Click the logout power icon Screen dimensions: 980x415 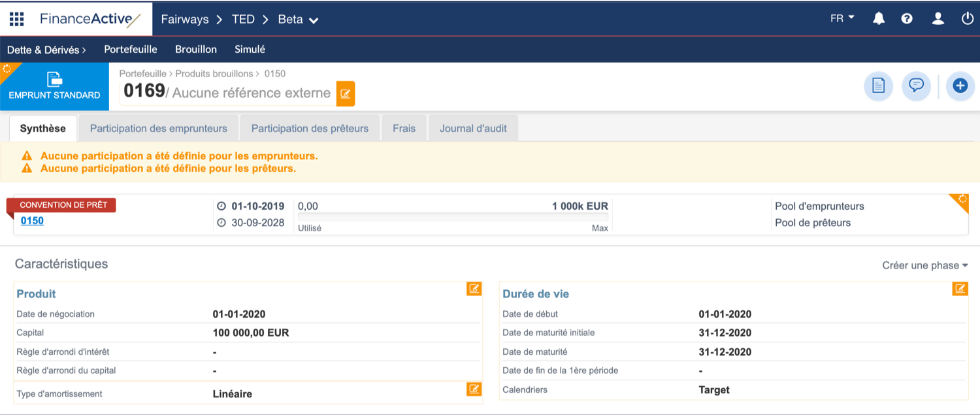967,18
